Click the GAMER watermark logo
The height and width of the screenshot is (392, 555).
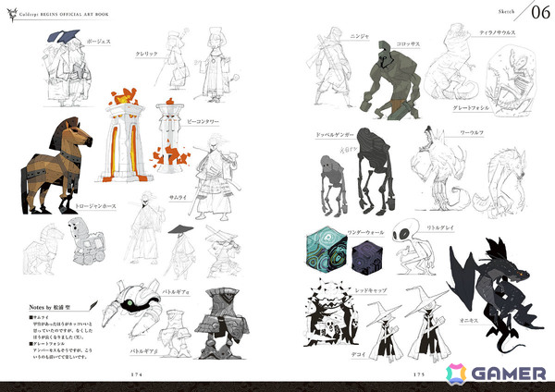coord(496,374)
